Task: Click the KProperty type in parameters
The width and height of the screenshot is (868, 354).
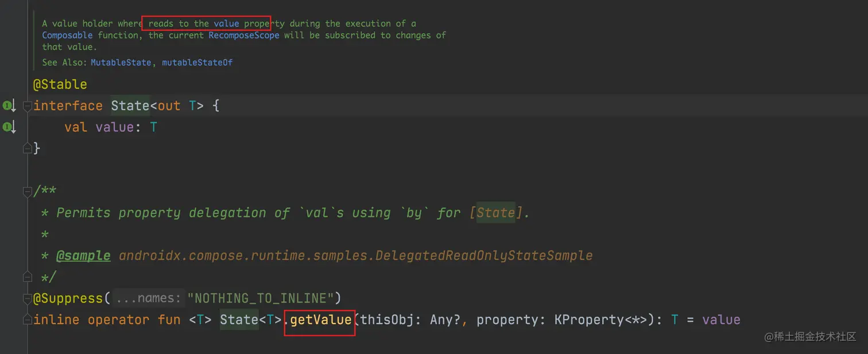Action: [588, 320]
